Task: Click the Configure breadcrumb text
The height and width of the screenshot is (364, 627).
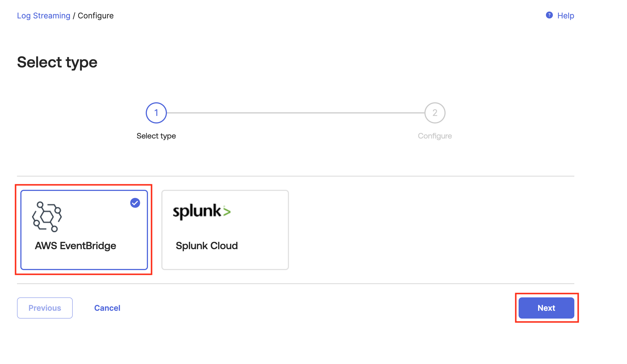Action: tap(96, 16)
